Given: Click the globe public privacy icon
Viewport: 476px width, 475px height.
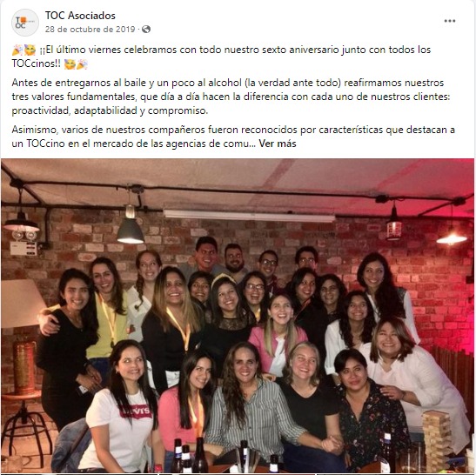Looking at the screenshot, I should (x=146, y=29).
